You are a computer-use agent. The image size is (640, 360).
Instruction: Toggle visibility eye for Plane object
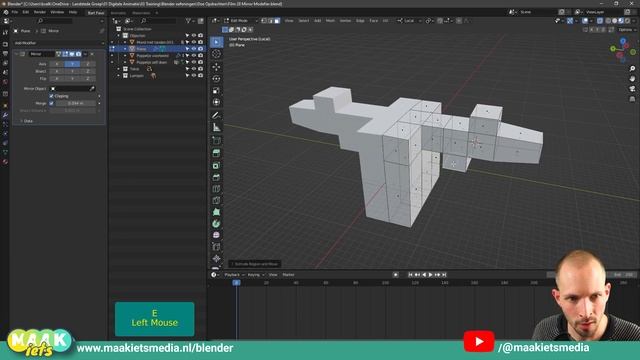(194, 49)
